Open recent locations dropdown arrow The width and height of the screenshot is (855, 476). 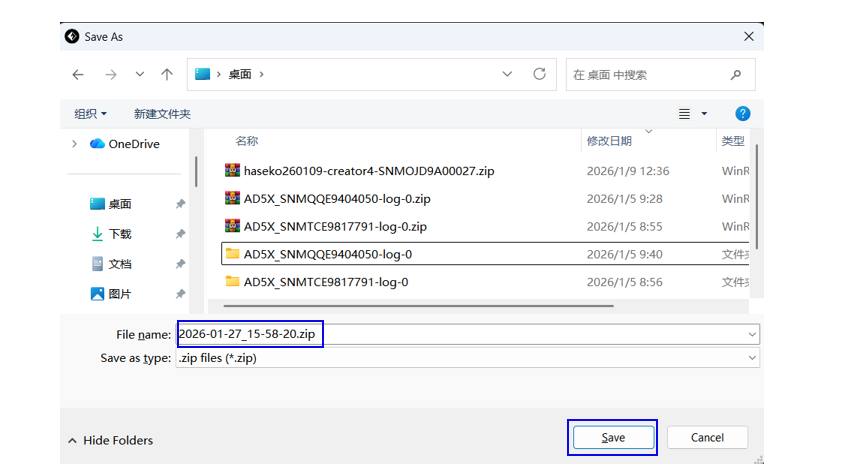click(139, 75)
